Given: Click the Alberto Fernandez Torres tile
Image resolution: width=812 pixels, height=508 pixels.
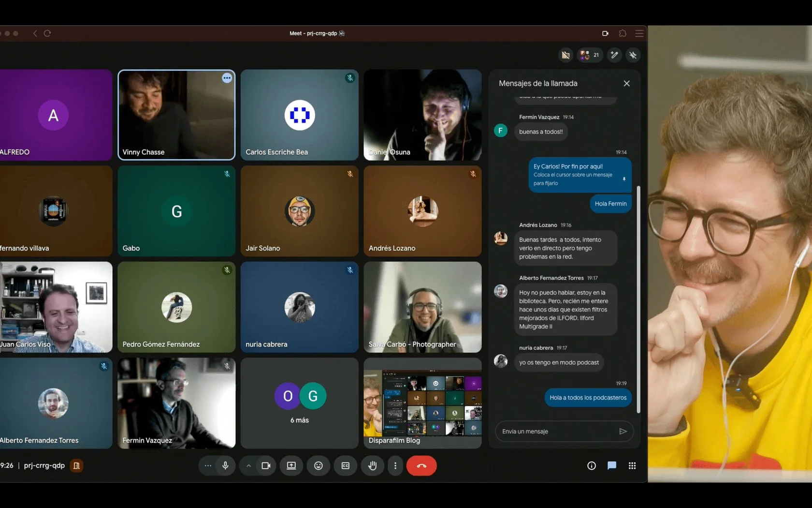Looking at the screenshot, I should (x=56, y=403).
